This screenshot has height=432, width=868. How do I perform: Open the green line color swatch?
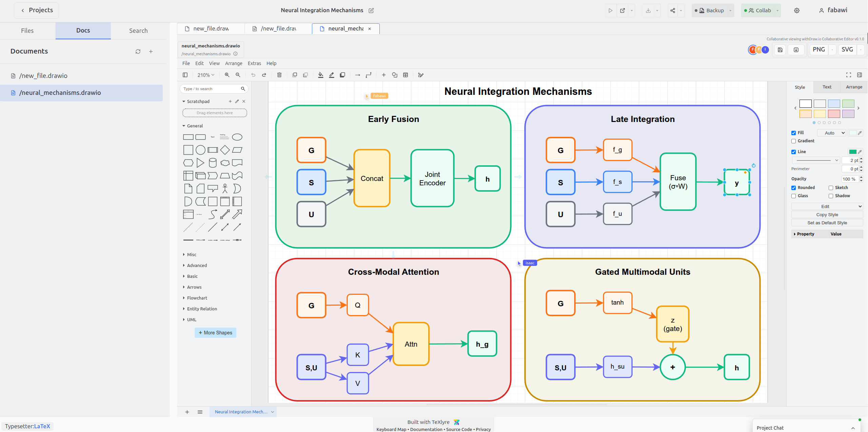tap(853, 152)
